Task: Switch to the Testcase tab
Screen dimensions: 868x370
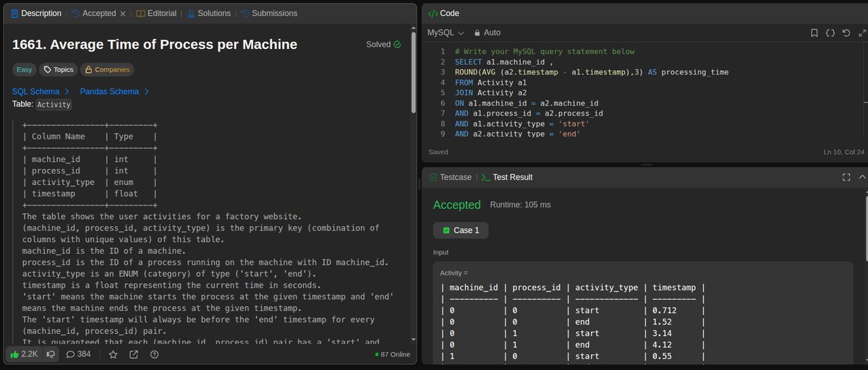Action: (450, 177)
